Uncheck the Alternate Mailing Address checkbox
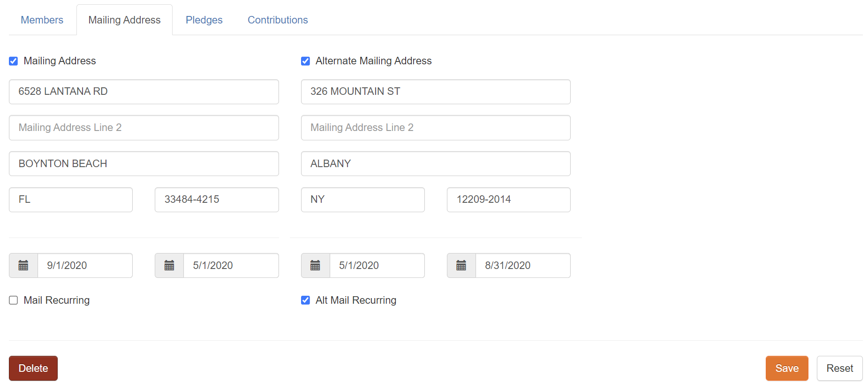Viewport: 868px width, 384px height. tap(305, 61)
